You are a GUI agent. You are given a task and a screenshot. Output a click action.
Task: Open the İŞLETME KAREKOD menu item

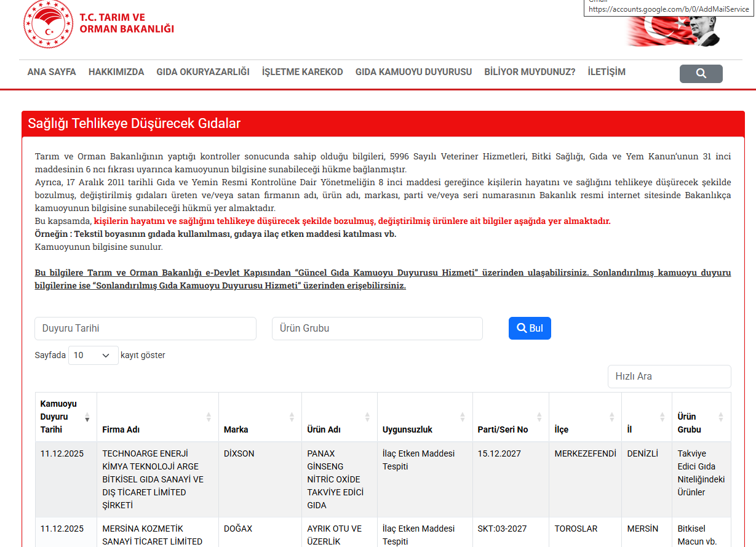click(x=303, y=72)
